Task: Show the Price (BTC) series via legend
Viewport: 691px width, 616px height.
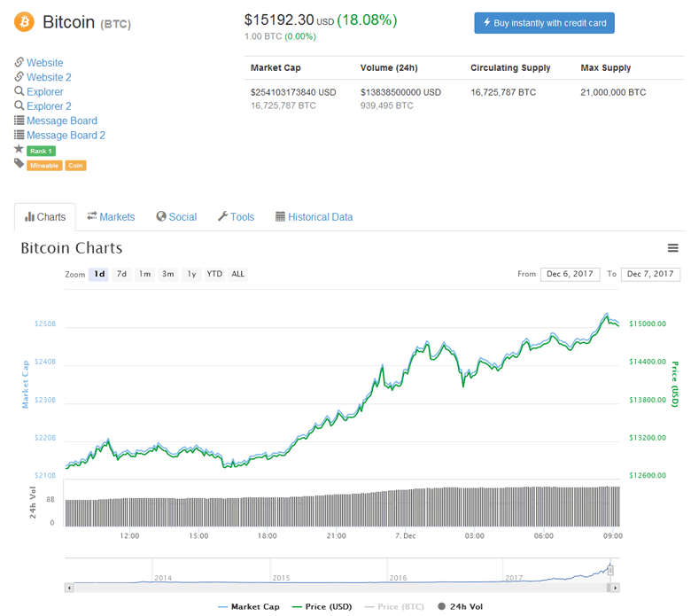Action: click(x=398, y=607)
